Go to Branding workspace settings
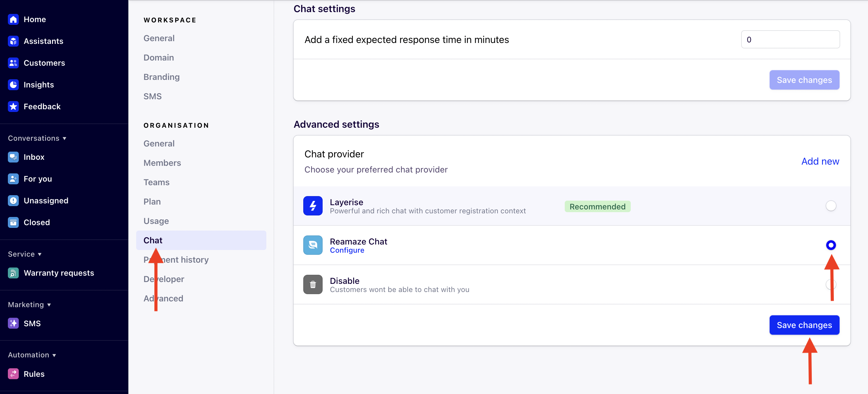 (161, 77)
